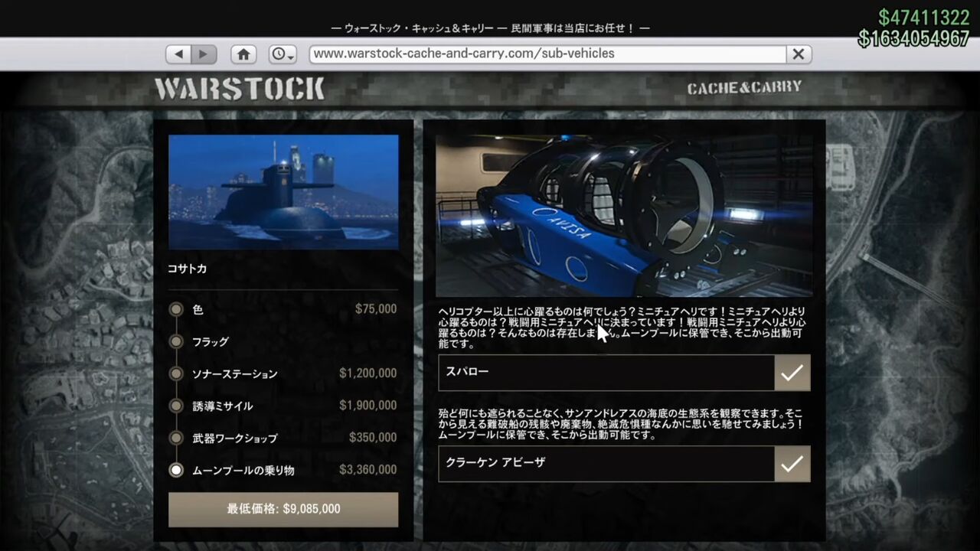Open the browser home page icon
980x551 pixels.
tap(243, 54)
